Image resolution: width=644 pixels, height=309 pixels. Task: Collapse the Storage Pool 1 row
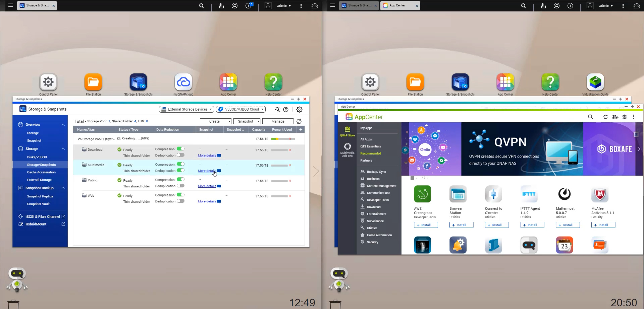pyautogui.click(x=79, y=139)
